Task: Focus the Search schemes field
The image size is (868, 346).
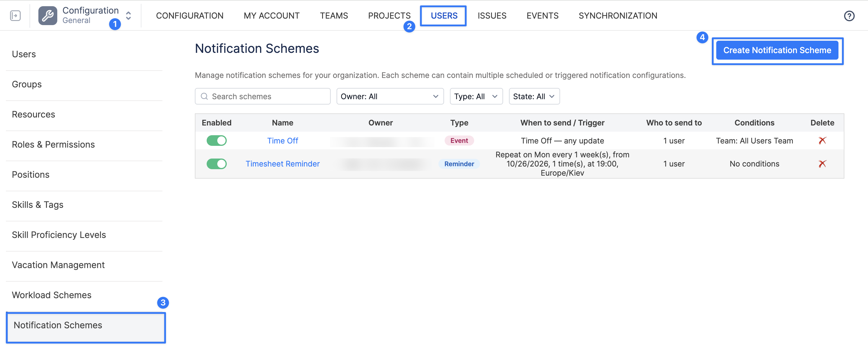Action: pos(262,96)
